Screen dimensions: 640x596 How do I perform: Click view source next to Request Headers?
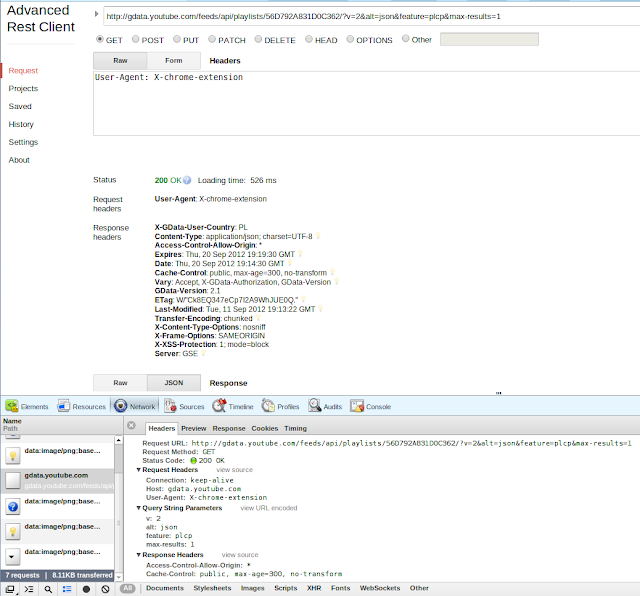(x=234, y=470)
